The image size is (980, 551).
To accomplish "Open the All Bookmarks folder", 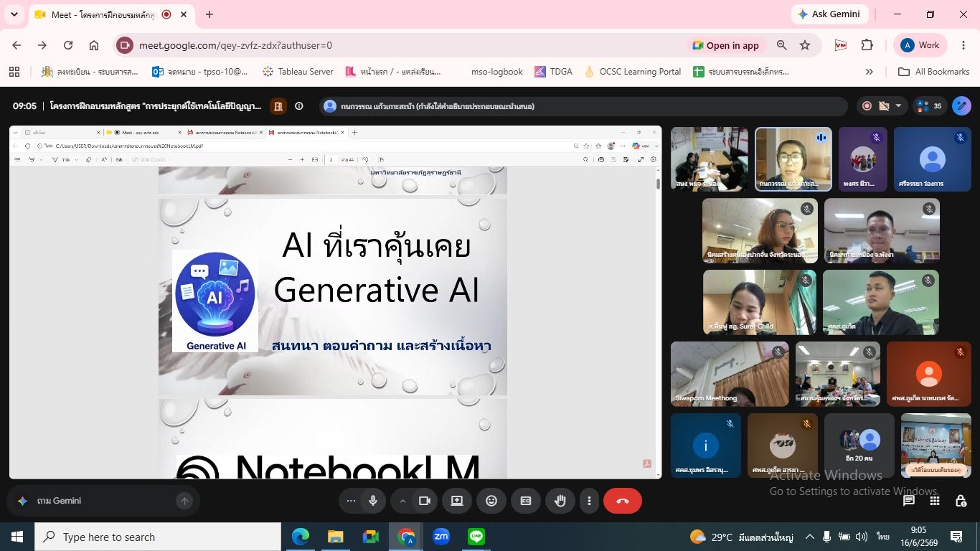I will click(x=934, y=72).
